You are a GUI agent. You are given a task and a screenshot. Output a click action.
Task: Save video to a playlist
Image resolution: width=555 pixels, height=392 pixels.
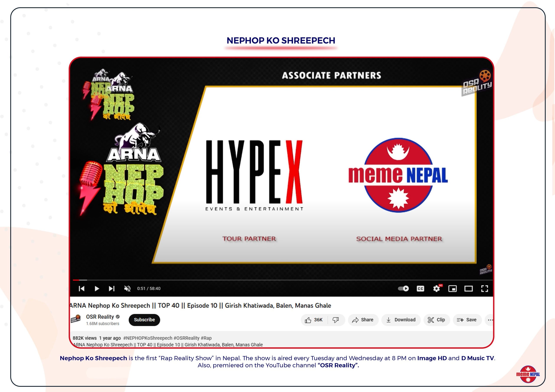point(467,320)
